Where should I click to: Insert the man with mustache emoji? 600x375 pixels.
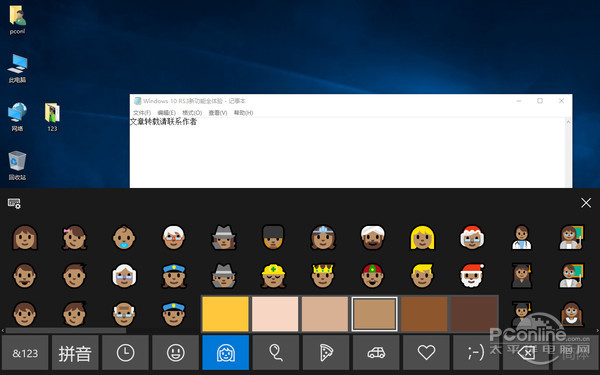[x=25, y=276]
